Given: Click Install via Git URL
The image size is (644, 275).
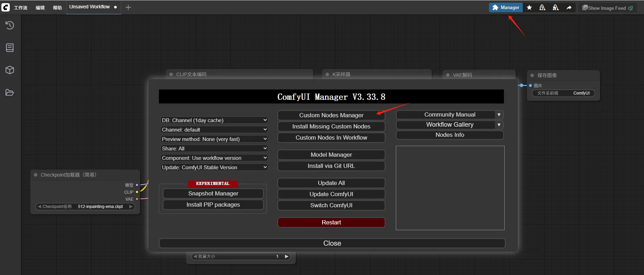Looking at the screenshot, I should tap(331, 166).
